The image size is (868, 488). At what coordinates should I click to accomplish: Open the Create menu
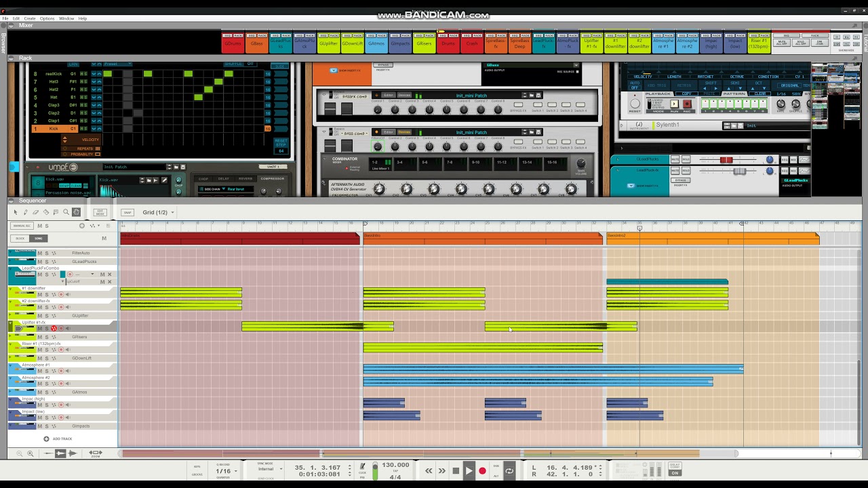tap(30, 18)
